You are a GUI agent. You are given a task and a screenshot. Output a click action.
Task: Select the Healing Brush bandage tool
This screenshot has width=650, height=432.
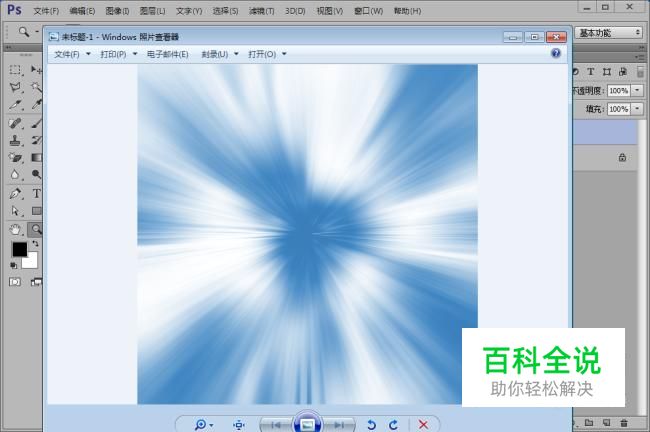pos(15,123)
